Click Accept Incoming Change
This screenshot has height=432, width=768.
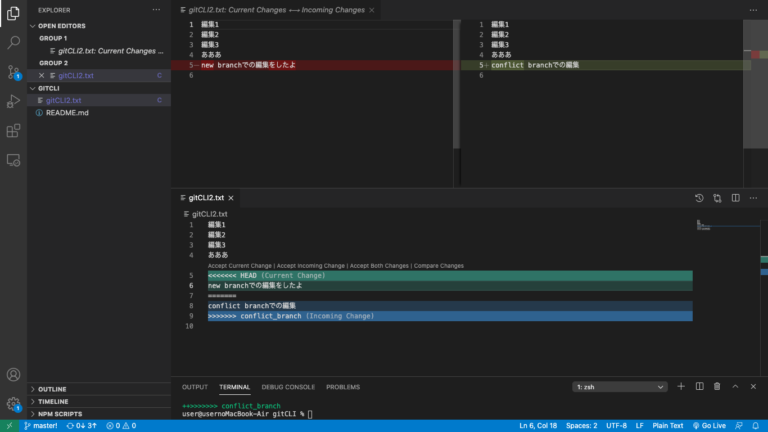pyautogui.click(x=311, y=265)
